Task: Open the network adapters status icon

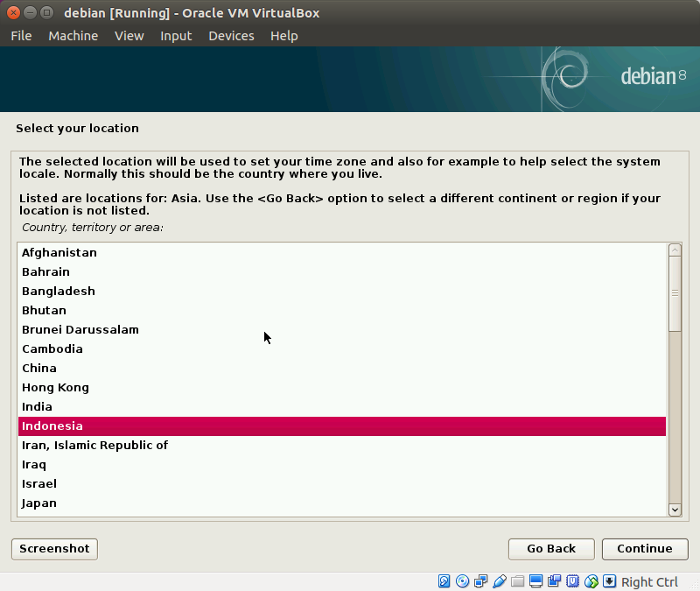Action: [480, 581]
